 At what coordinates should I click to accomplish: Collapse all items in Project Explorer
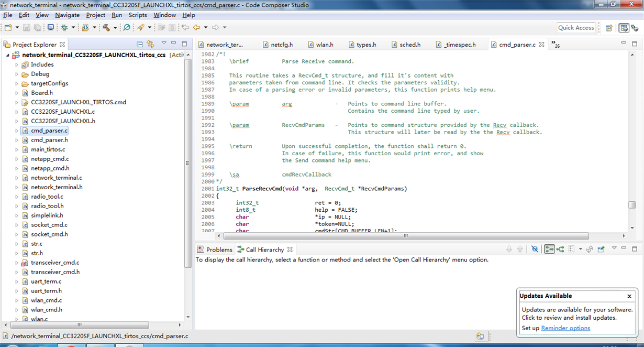(x=140, y=44)
